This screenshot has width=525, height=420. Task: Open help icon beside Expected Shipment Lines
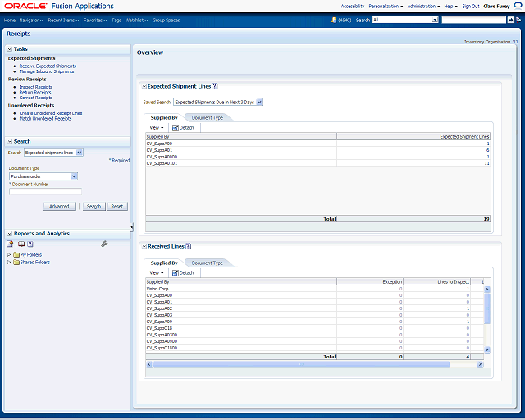tap(216, 86)
